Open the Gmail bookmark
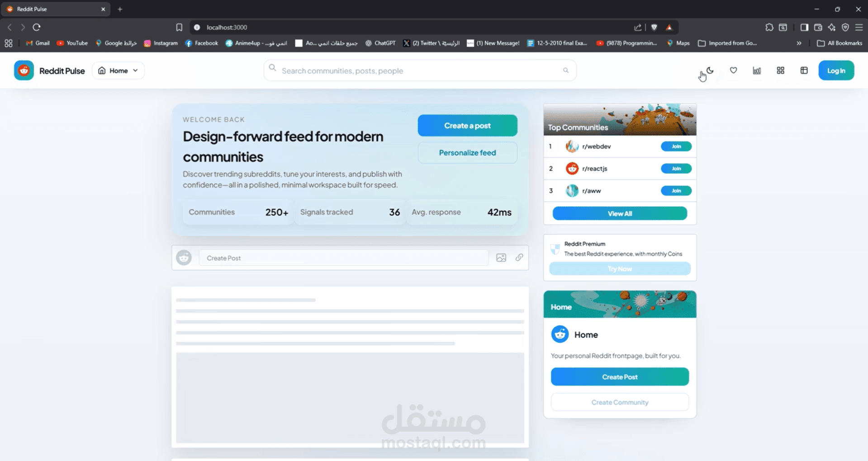Screen dimensions: 868x461 click(x=38, y=43)
